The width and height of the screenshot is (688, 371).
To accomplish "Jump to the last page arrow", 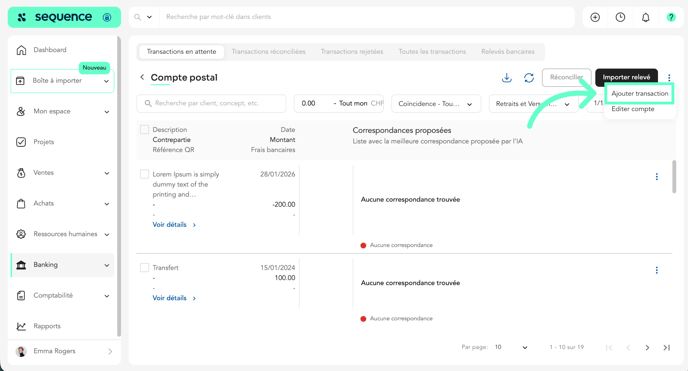I will point(666,347).
